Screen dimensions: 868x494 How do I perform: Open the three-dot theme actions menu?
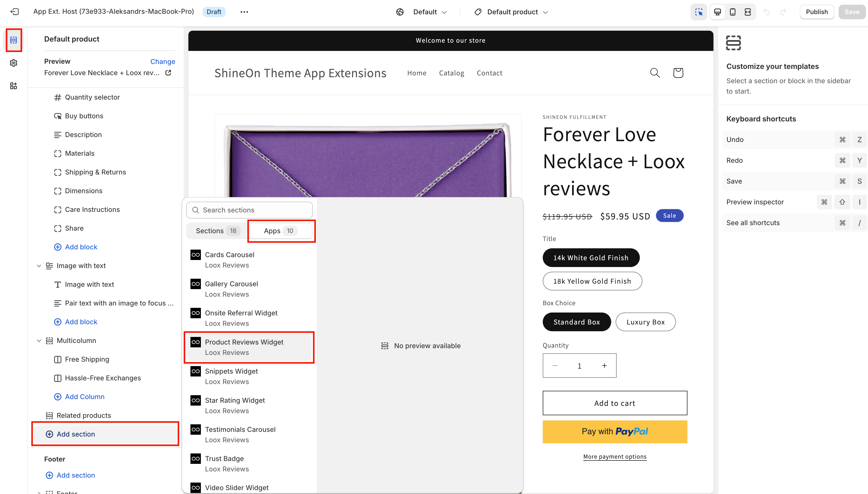pos(244,12)
